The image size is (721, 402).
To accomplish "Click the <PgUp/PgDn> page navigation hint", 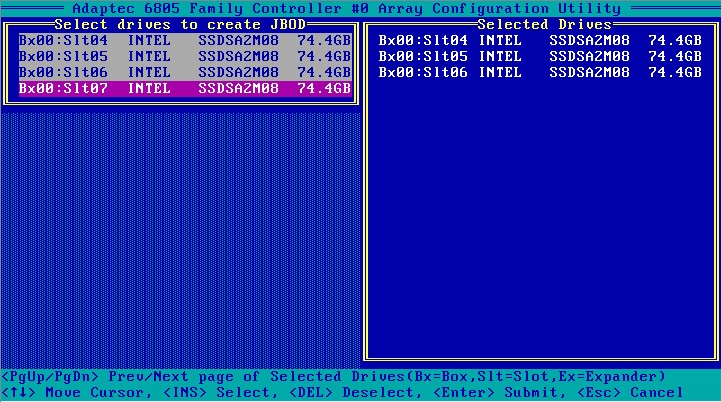I will (x=50, y=377).
